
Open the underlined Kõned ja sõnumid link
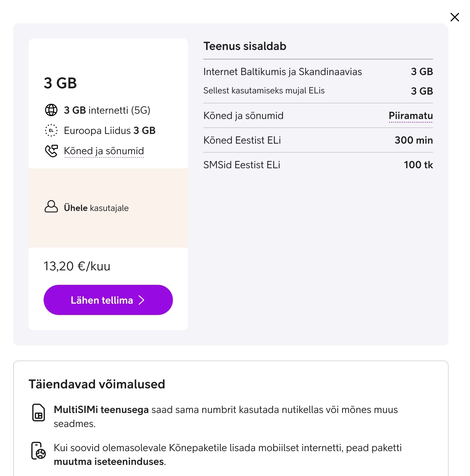point(104,151)
